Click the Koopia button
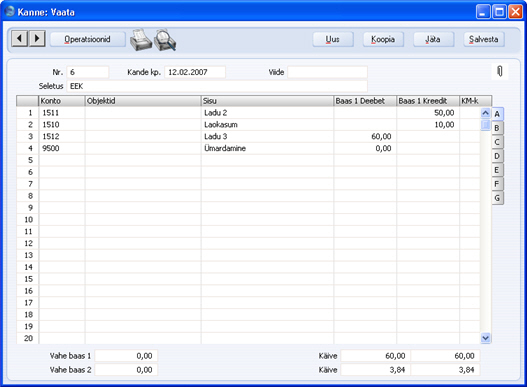 tap(383, 39)
